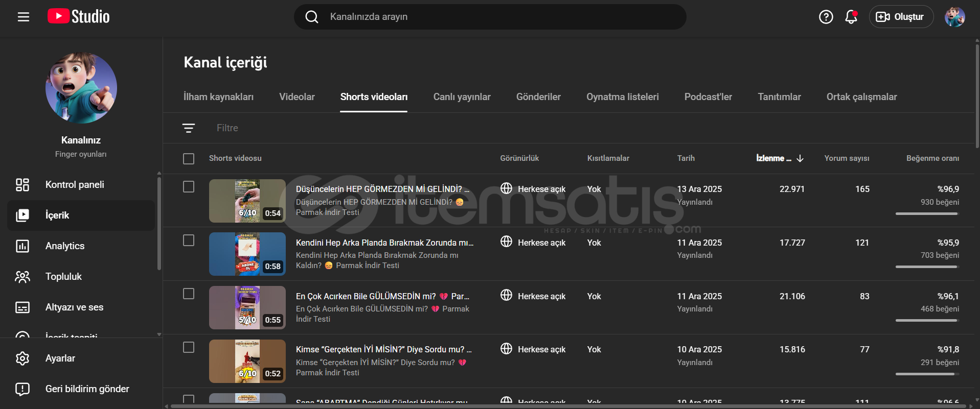980x409 pixels.
Task: Switch to the Videolar tab
Action: 297,97
